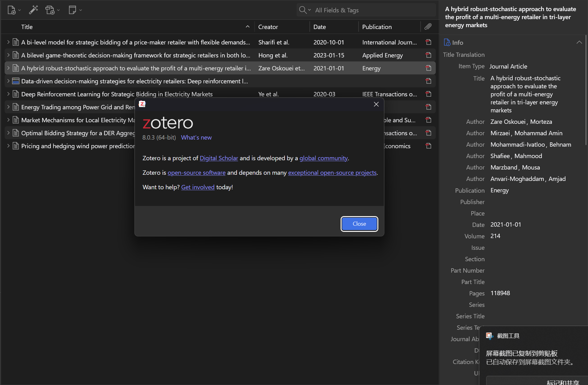588x385 pixels.
Task: Open the search mode magnifier dropdown
Action: (305, 10)
